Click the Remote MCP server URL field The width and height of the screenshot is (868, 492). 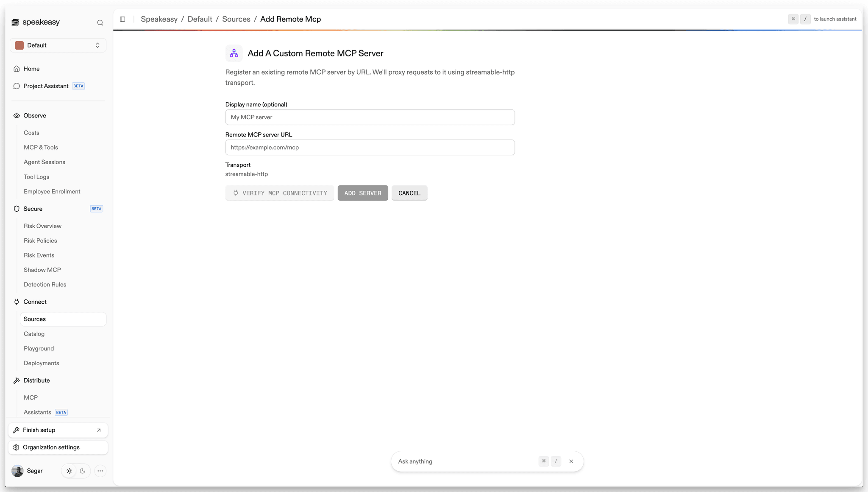coord(370,147)
